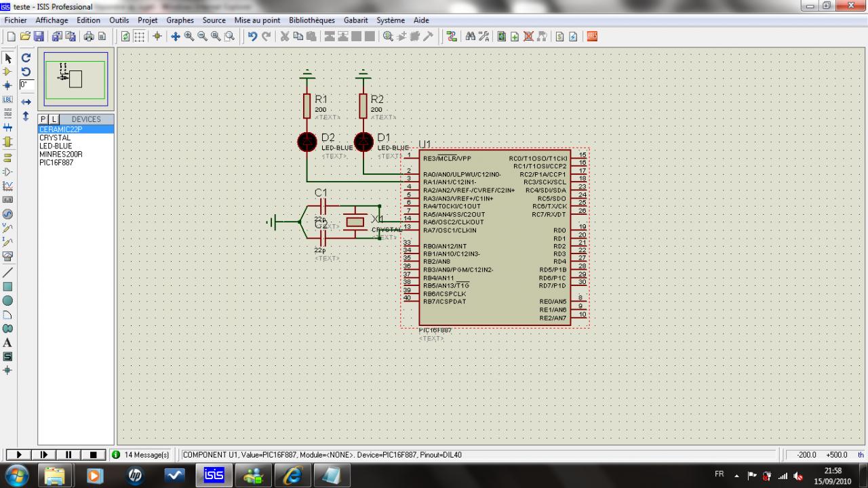This screenshot has width=868, height=488.
Task: Click the rotation angle field
Action: click(26, 85)
